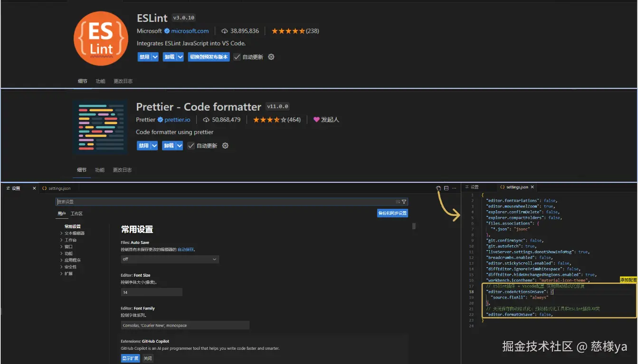Screen dimensions: 638x364
Task: Close the 设置 tab in left editor
Action: tap(34, 188)
